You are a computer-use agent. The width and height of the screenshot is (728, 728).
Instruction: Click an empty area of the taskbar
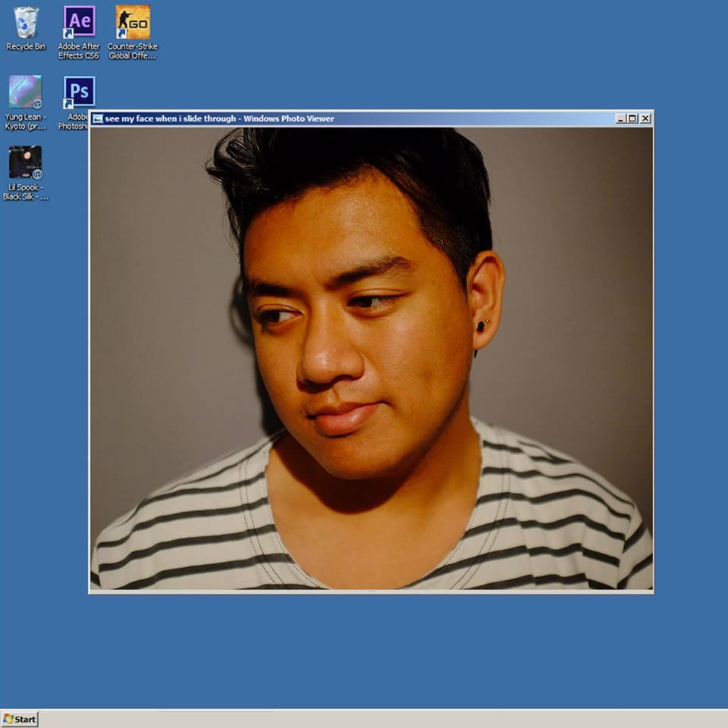pyautogui.click(x=379, y=719)
